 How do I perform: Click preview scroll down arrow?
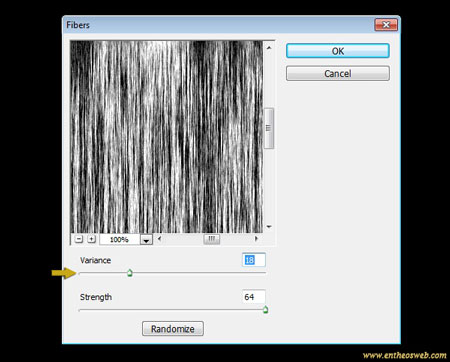coord(269,227)
